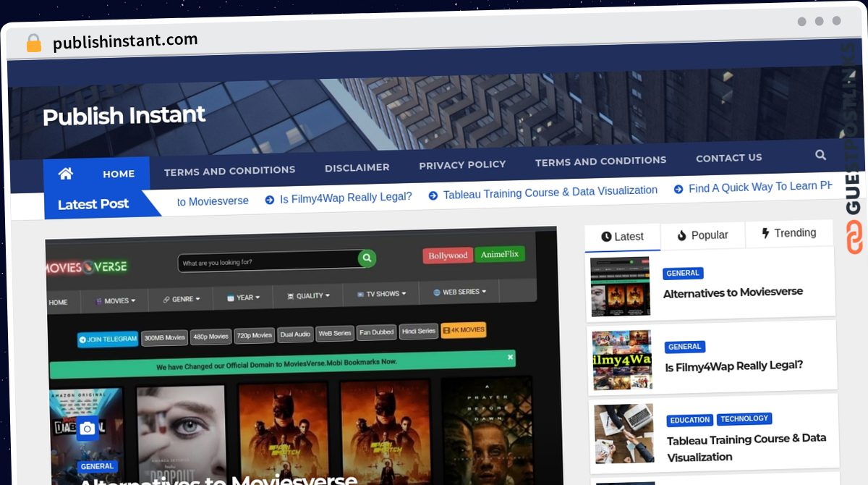The height and width of the screenshot is (485, 868).
Task: Click the Latest Post ticker label
Action: pyautogui.click(x=93, y=204)
